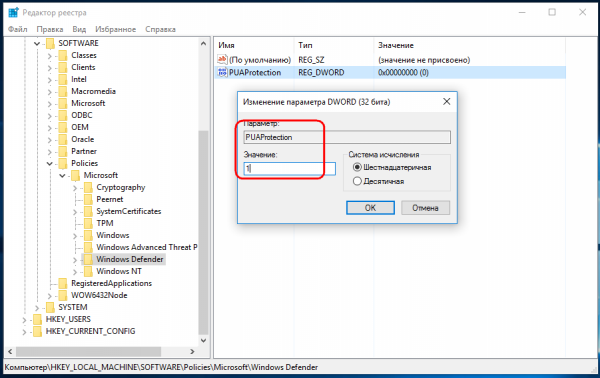Screen dimensions: 600x378
Task: Click the Cryptography folder icon
Action: [88, 187]
